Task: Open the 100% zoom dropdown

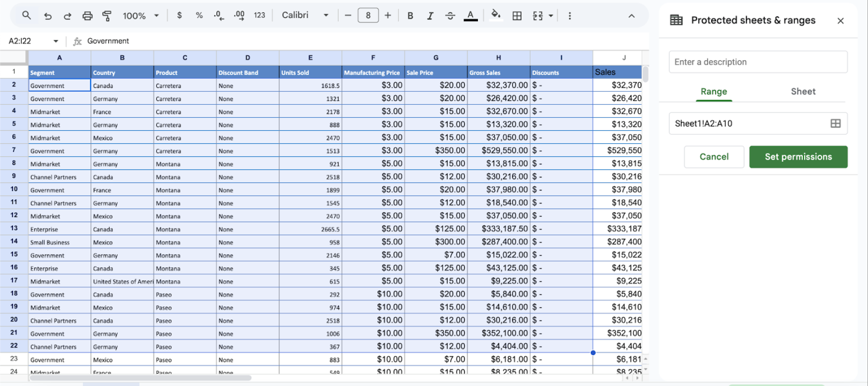Action: click(x=141, y=16)
